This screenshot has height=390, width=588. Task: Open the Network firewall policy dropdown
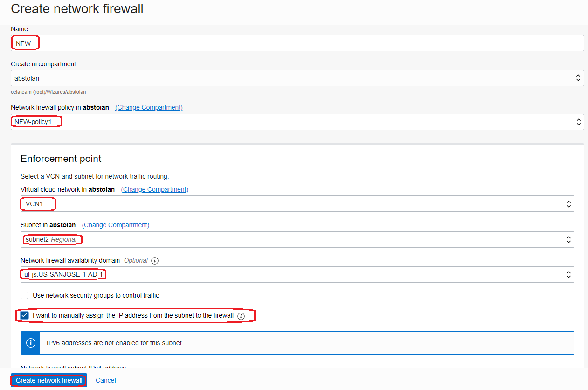[297, 122]
